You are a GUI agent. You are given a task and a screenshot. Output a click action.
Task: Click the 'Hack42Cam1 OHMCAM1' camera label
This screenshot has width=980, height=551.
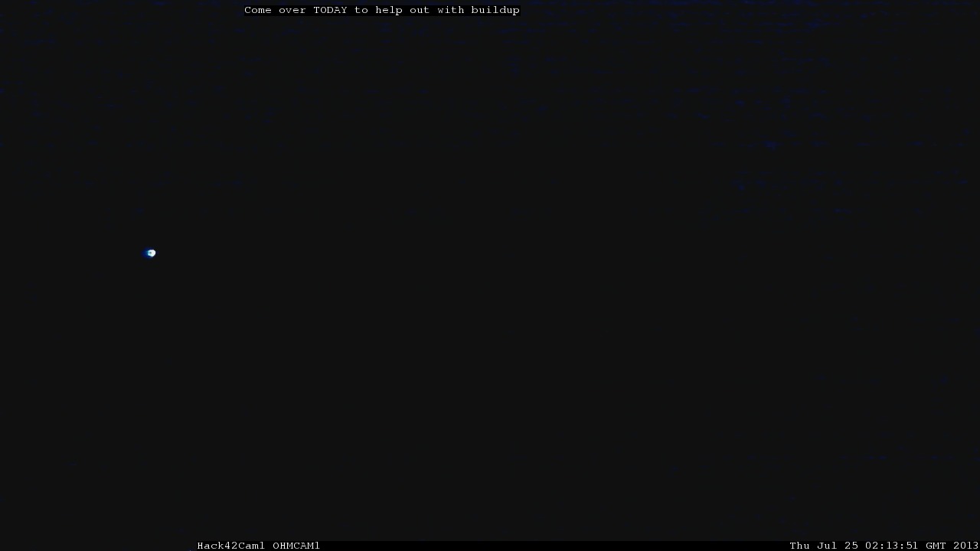(x=259, y=546)
